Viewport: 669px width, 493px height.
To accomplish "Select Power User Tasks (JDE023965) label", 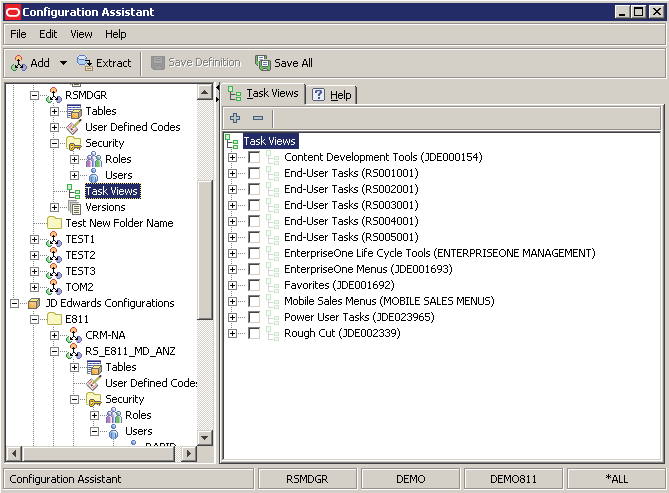I will click(359, 317).
